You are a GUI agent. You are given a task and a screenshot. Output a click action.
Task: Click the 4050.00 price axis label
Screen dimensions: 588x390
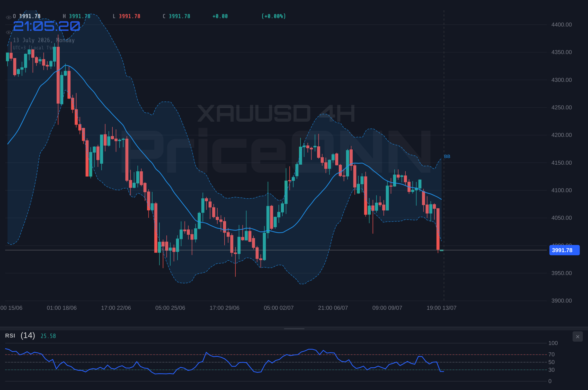pyautogui.click(x=562, y=218)
